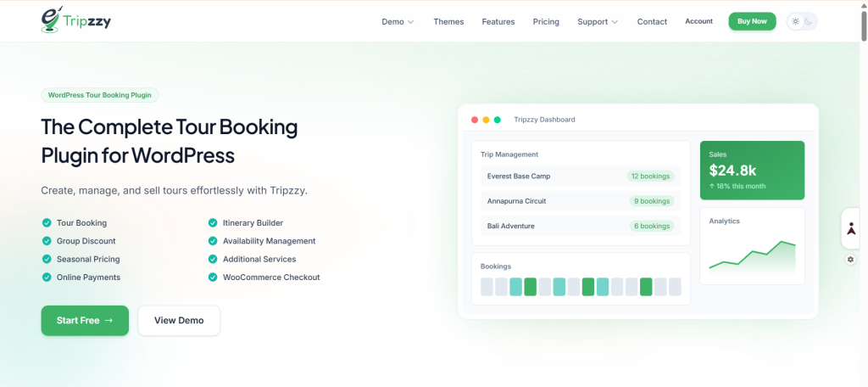
Task: Click the red dot in Tripzzy Dashboard
Action: click(475, 120)
